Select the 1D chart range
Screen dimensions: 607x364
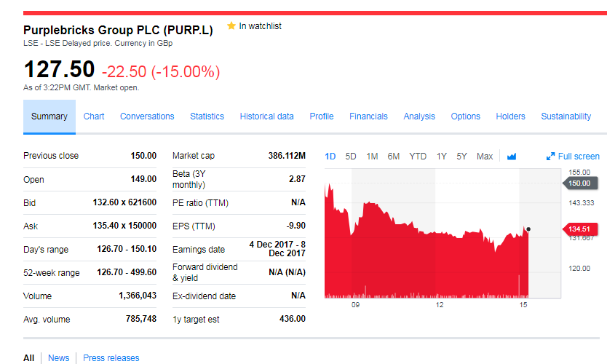(330, 157)
